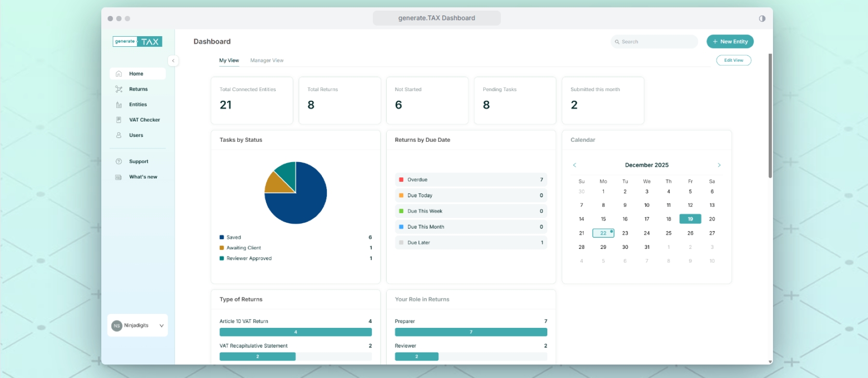Screen dimensions: 868x378
Task: Click the New Entity button
Action: 730,41
